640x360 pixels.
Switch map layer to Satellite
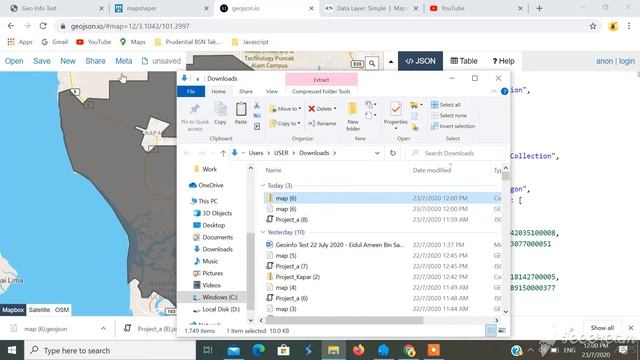tap(40, 310)
